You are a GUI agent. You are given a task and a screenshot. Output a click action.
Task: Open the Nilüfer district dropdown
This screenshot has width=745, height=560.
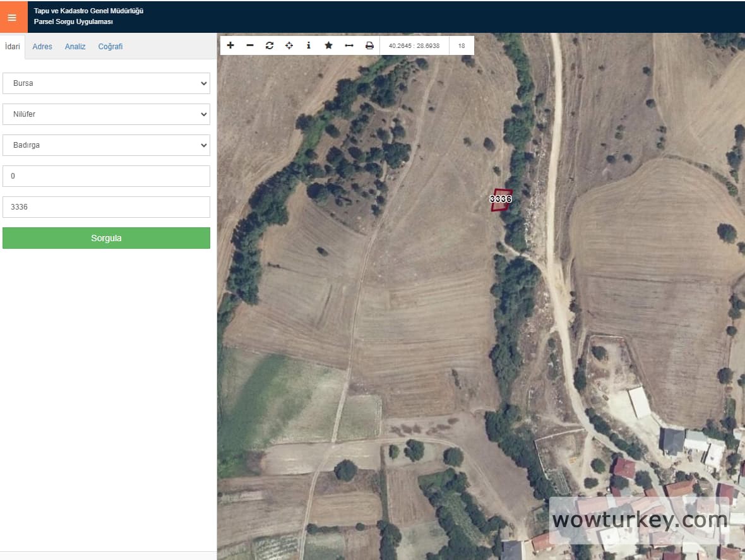[106, 114]
